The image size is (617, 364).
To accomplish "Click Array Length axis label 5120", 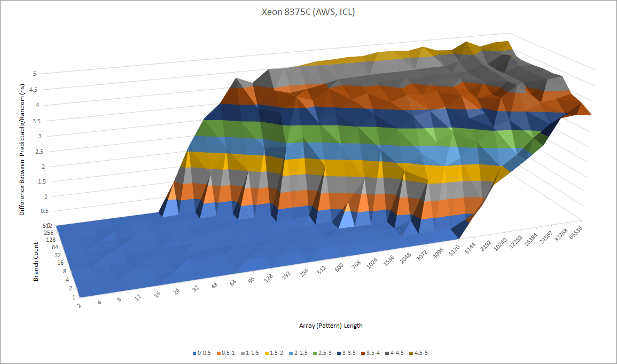I will coord(454,250).
